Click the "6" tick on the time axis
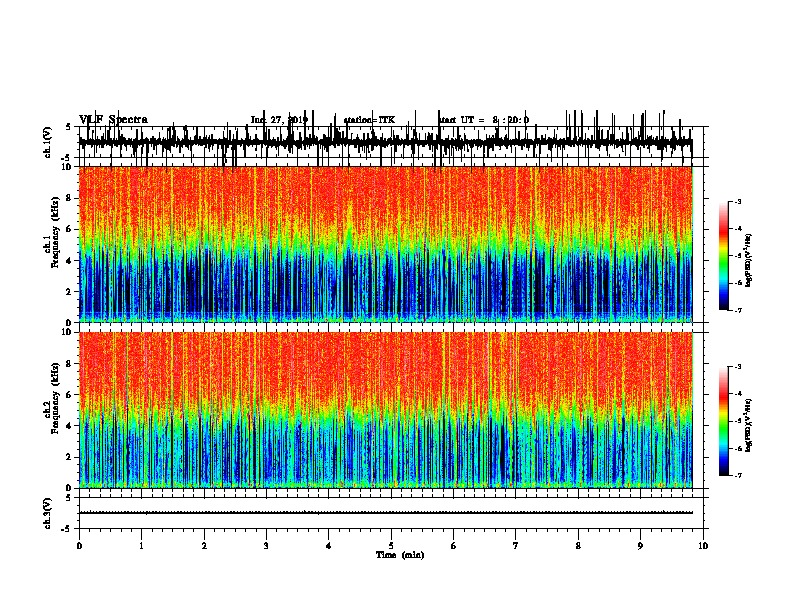Screen dimensions: 792x612 coord(454,546)
